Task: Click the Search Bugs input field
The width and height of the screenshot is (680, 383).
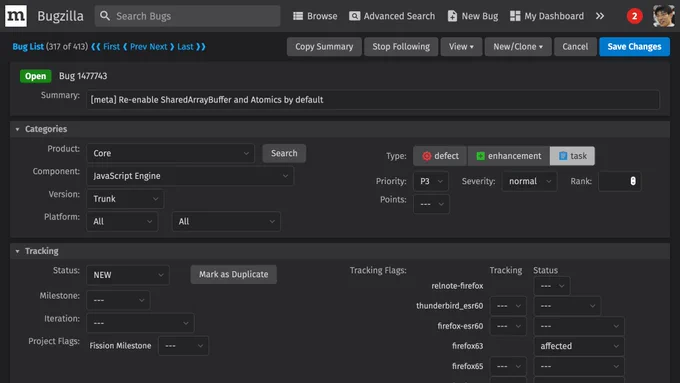Action: (x=187, y=16)
